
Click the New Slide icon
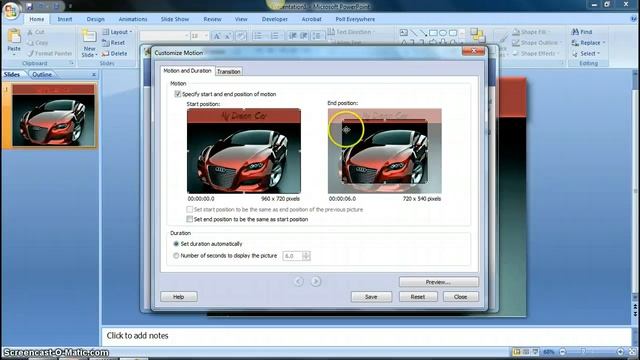[89, 37]
